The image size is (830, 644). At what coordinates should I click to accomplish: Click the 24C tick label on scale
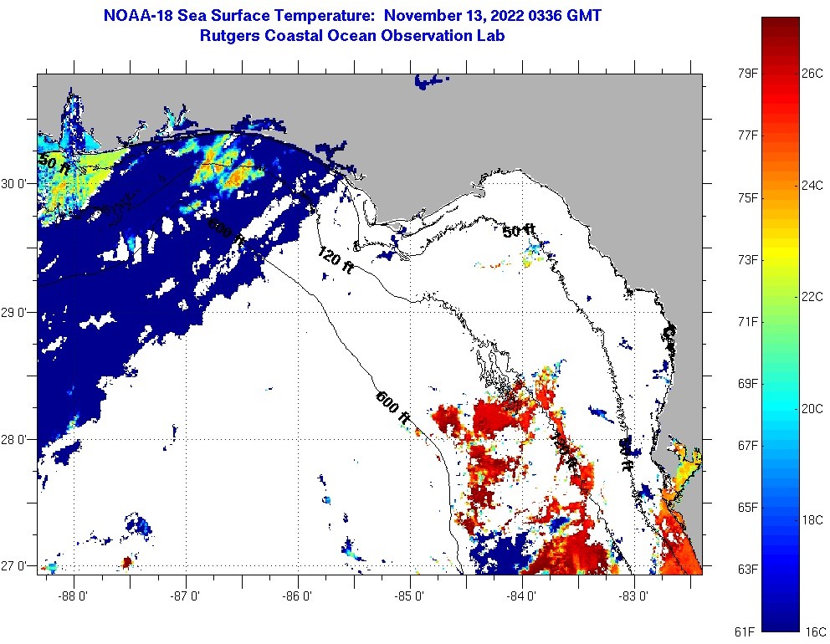tap(812, 186)
